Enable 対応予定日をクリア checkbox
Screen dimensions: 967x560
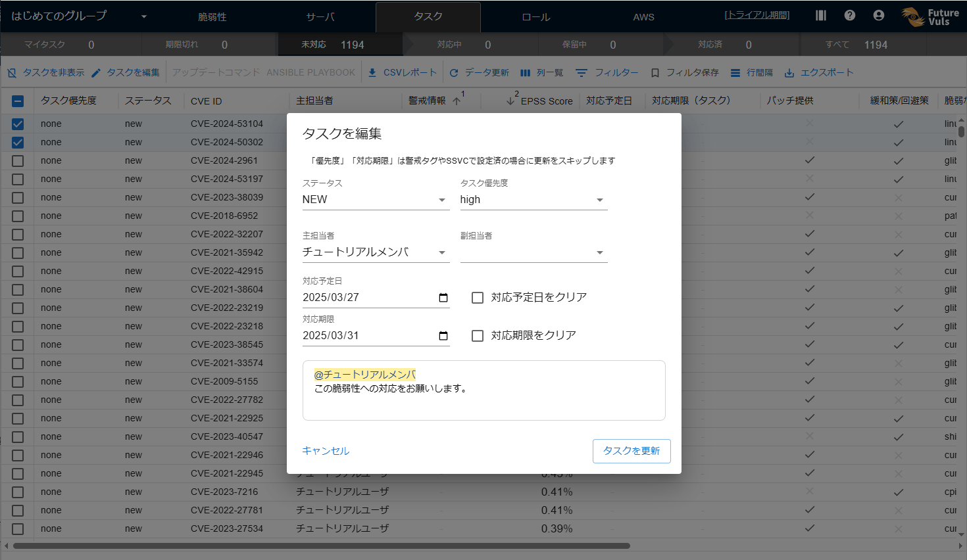pos(478,298)
